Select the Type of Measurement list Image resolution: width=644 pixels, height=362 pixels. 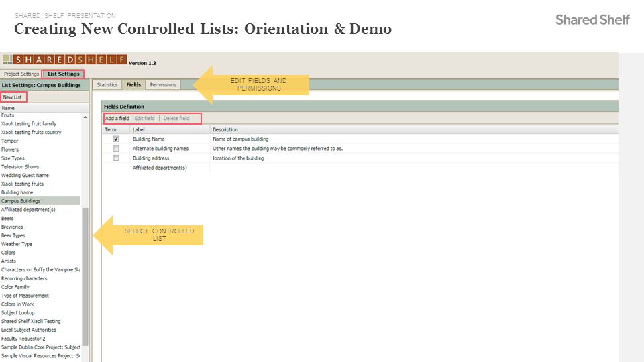click(x=40, y=296)
